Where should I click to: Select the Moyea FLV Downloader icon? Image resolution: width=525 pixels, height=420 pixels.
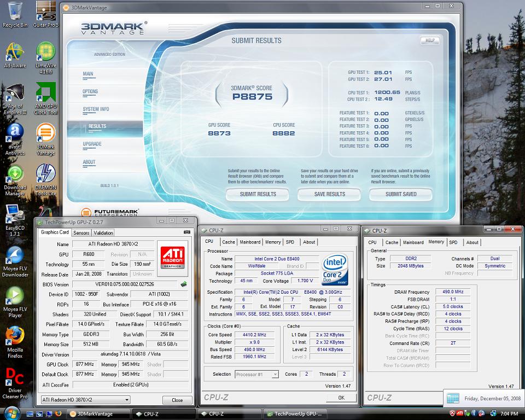click(x=15, y=262)
